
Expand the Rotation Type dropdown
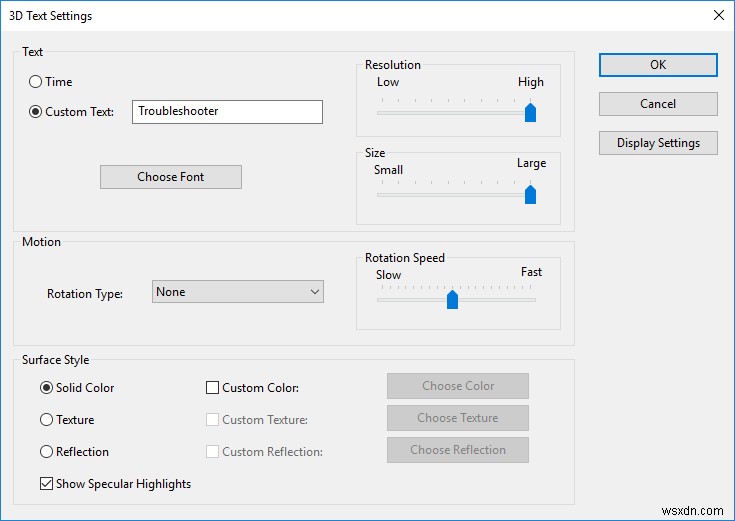click(x=238, y=292)
